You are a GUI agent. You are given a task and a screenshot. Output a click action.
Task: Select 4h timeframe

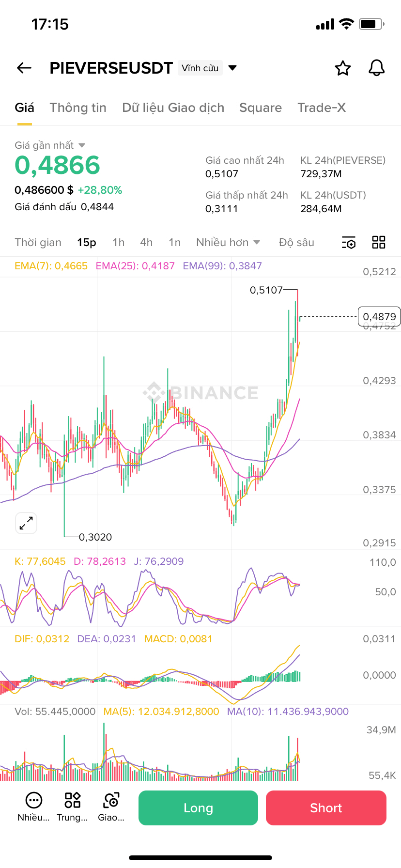146,242
